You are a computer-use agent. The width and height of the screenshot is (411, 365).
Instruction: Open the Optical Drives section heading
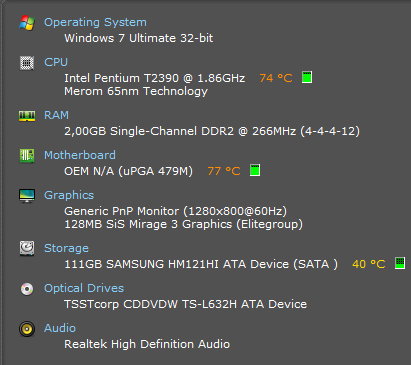(84, 288)
